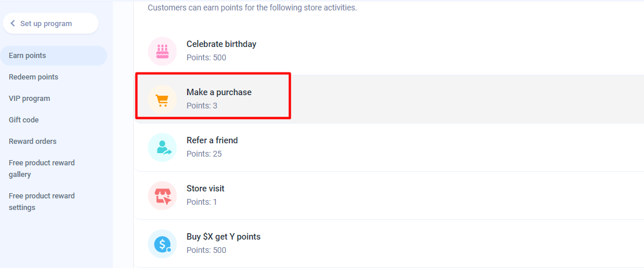Open the Celebrate birthday activity
The height and width of the screenshot is (268, 644).
click(221, 44)
